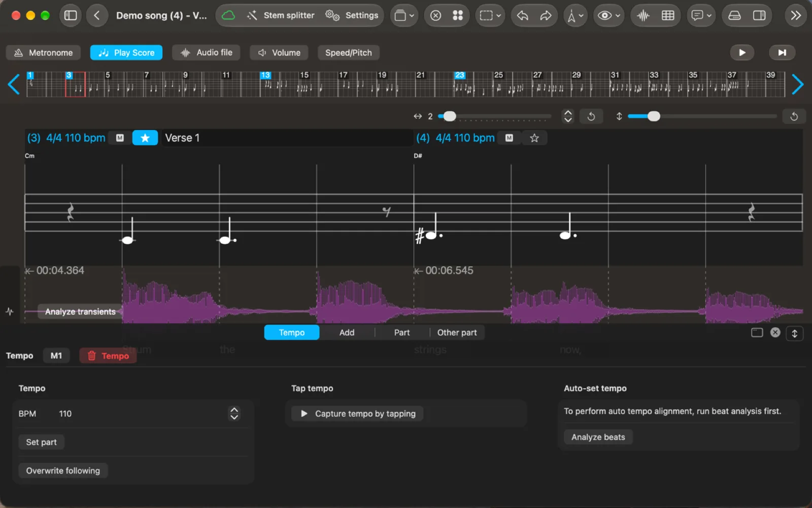Open the table grid view icon
Viewport: 812px width, 508px height.
[x=668, y=15]
